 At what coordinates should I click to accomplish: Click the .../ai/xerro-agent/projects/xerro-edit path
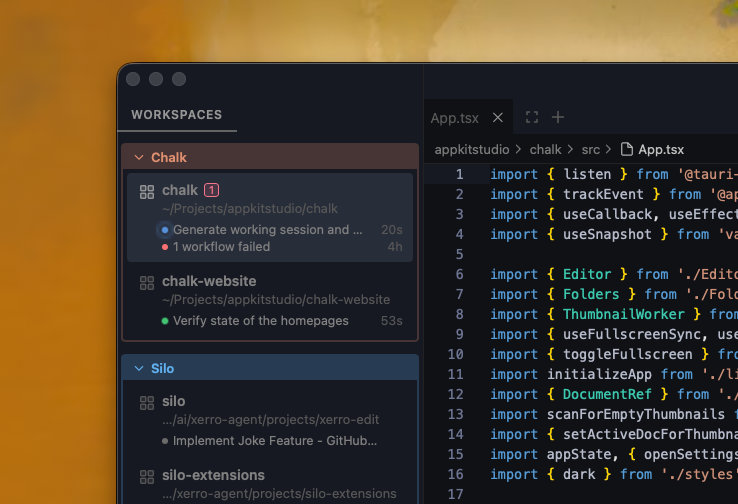[x=271, y=420]
